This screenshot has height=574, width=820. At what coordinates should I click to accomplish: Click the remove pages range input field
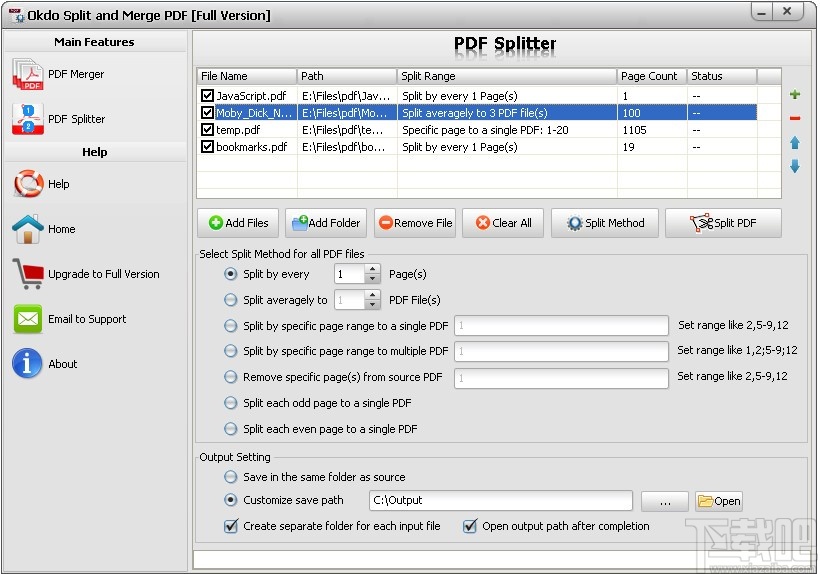[x=561, y=377]
